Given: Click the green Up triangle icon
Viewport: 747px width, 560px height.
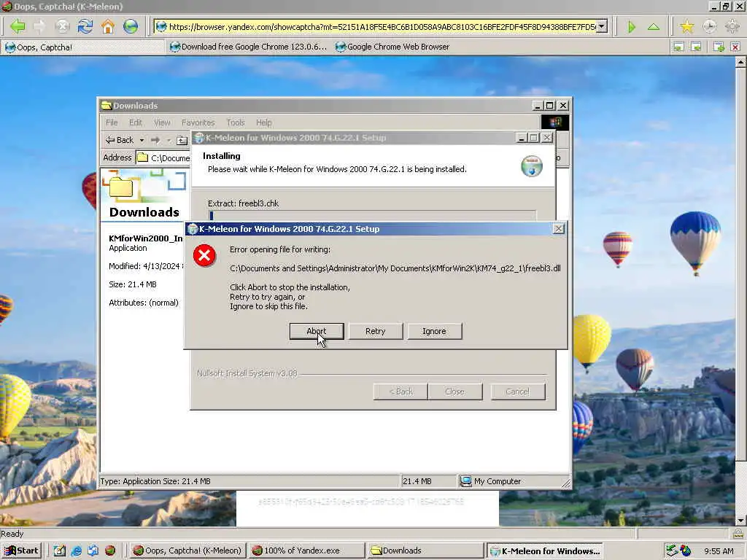Looking at the screenshot, I should point(654,27).
